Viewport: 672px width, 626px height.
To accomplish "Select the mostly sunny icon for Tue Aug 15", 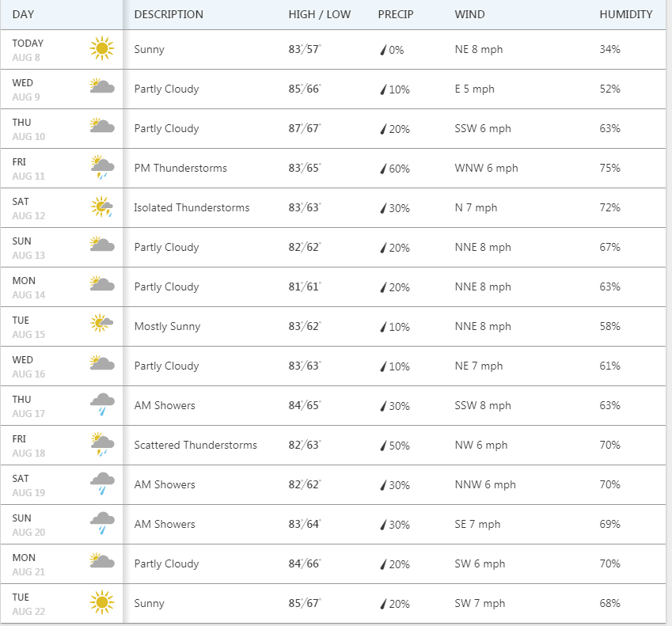I will pyautogui.click(x=101, y=323).
